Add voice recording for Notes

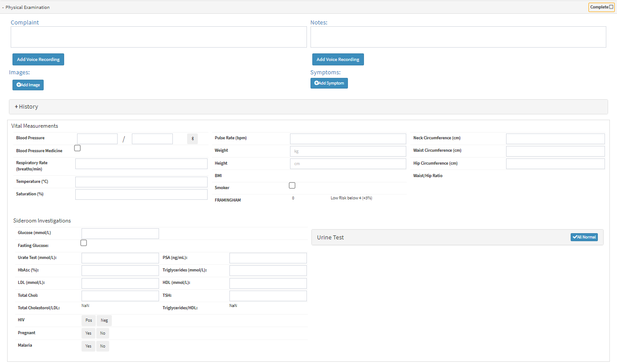click(338, 60)
